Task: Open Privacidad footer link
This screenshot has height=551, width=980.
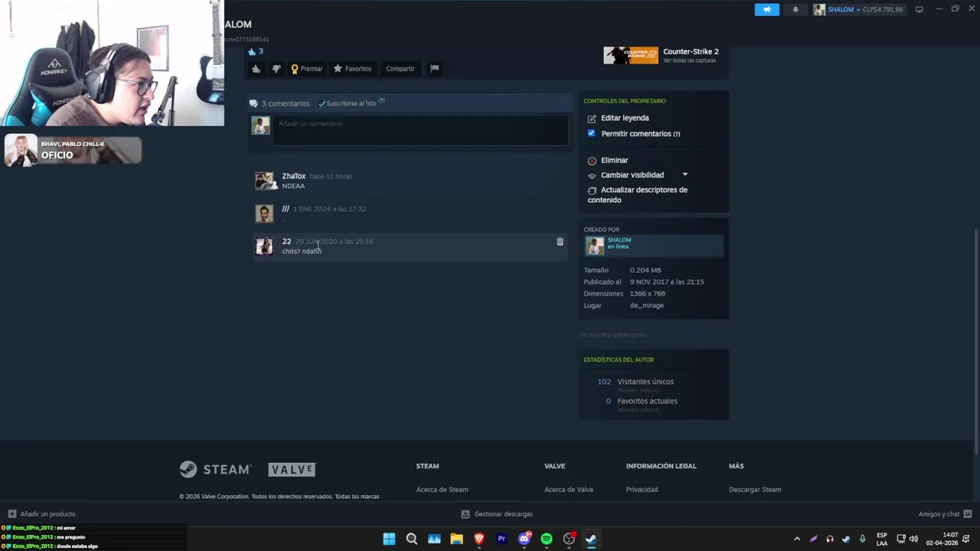Action: click(642, 490)
